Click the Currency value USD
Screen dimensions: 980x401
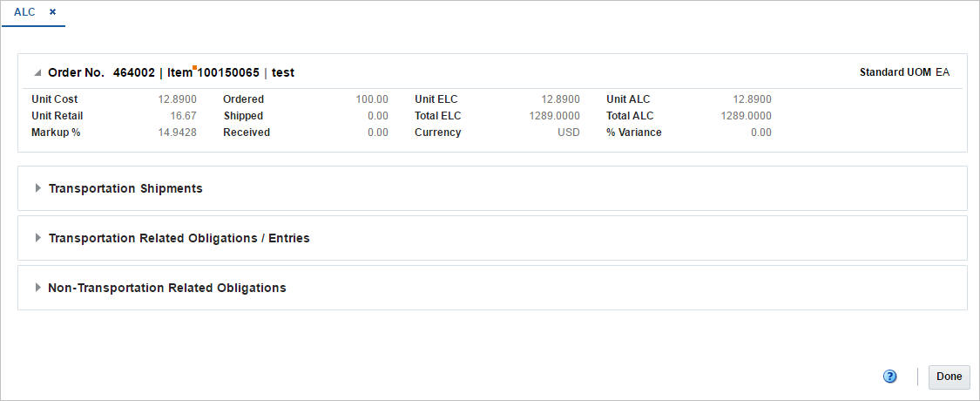tap(569, 133)
